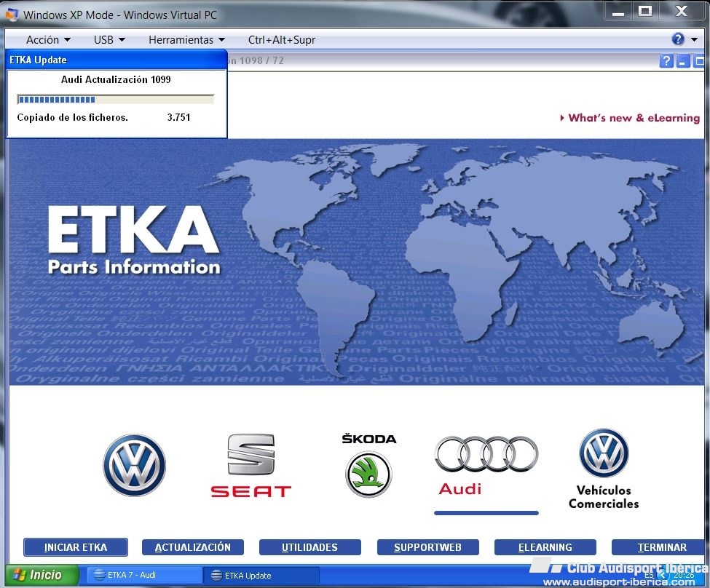Open UTILIDADES
This screenshot has height=588, width=710.
(310, 547)
